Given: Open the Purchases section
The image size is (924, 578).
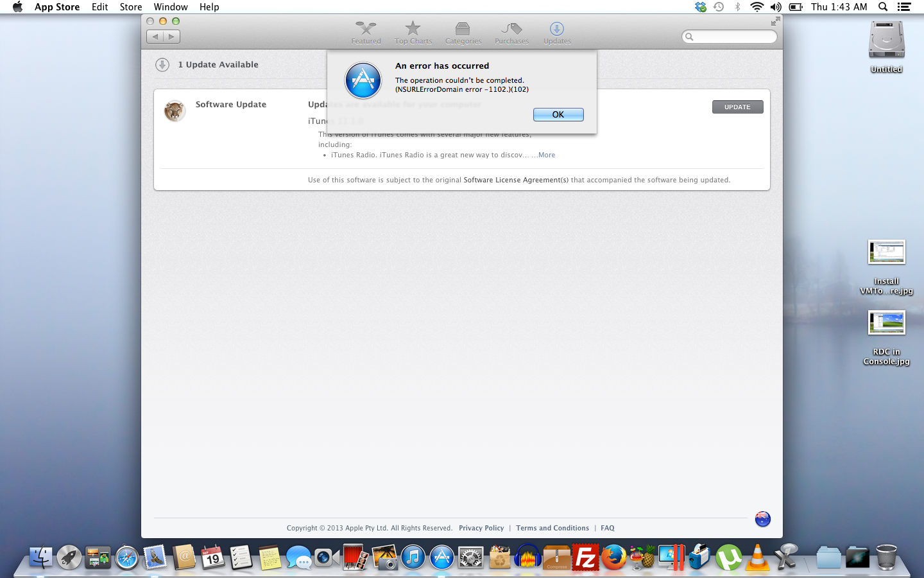Looking at the screenshot, I should tap(511, 33).
